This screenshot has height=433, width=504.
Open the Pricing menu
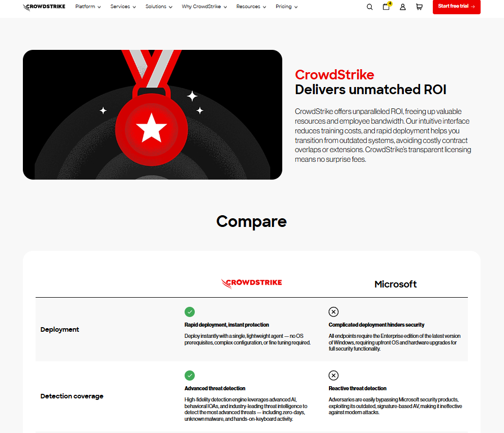286,7
